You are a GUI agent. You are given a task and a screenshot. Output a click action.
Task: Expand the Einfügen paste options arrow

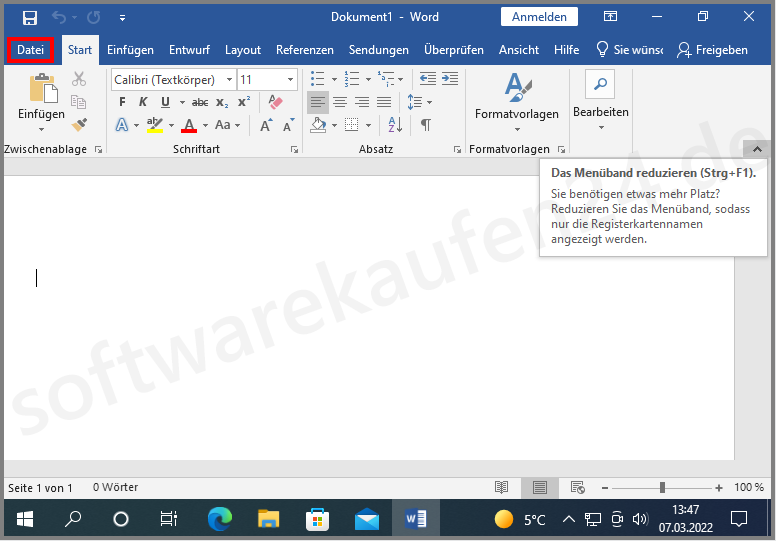coord(41,130)
